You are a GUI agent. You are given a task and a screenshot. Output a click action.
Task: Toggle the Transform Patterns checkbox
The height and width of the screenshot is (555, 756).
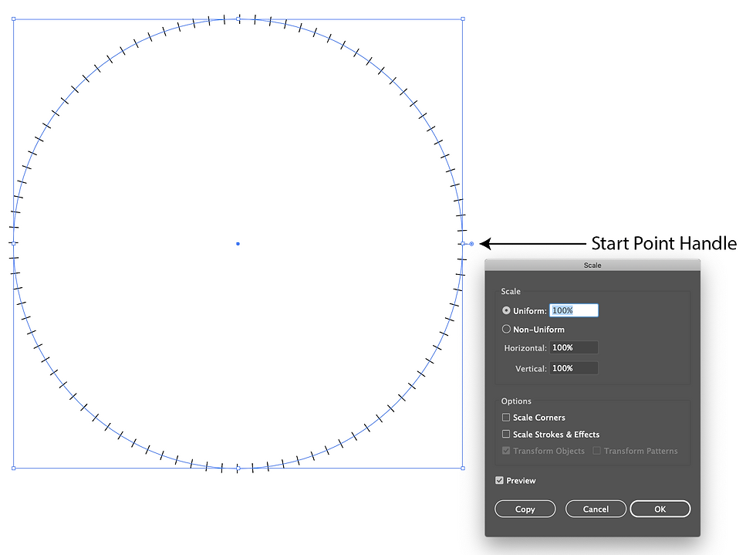coord(596,451)
